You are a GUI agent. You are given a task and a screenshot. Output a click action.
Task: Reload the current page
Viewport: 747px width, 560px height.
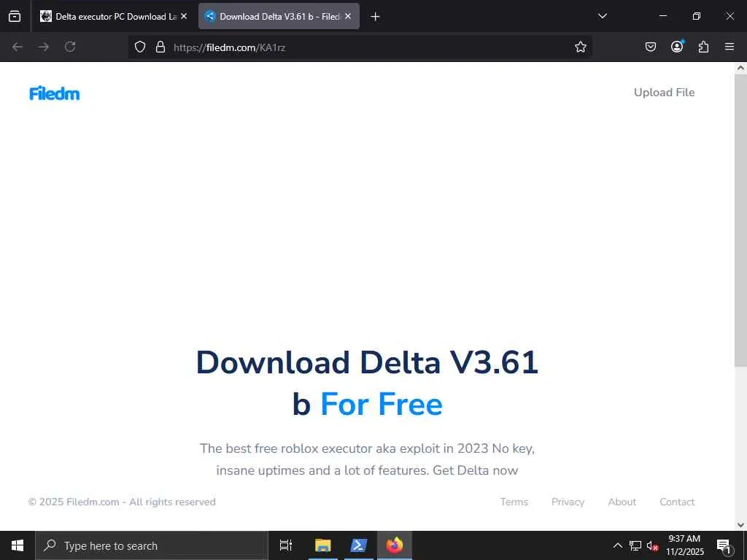(70, 47)
